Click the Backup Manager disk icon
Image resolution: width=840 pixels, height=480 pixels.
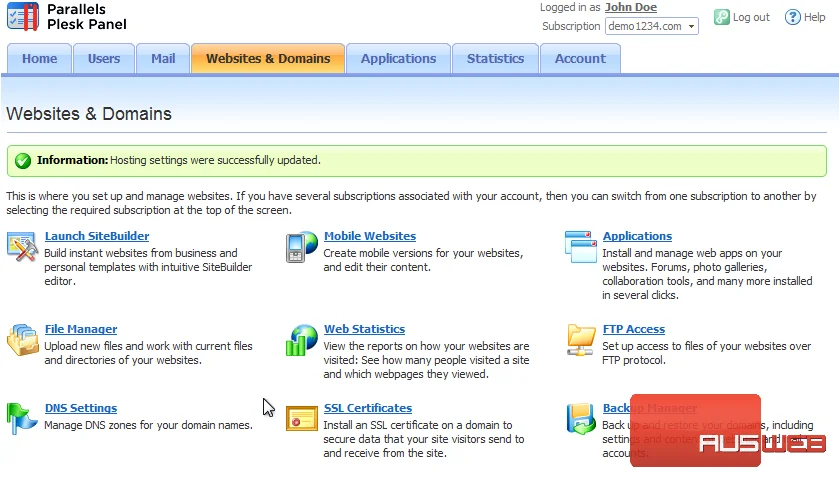point(581,418)
